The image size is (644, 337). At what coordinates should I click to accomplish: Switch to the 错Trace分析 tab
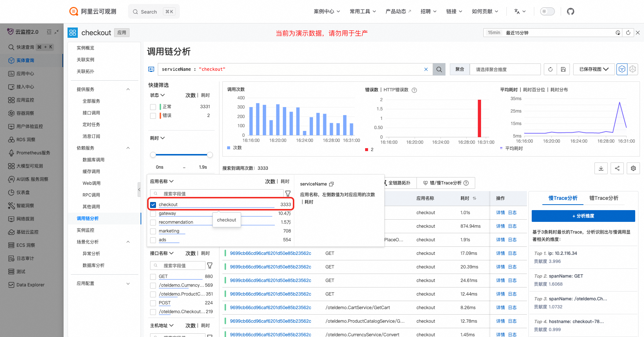(604, 198)
